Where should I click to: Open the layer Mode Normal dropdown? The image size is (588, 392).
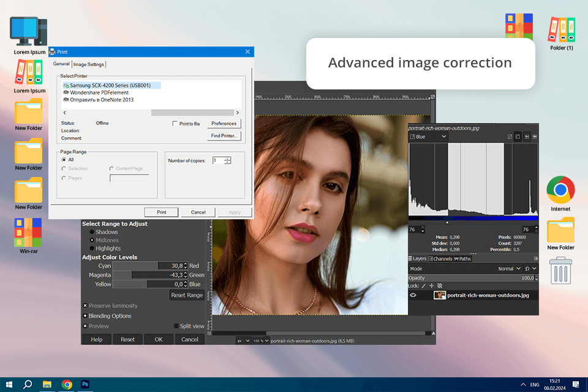[508, 269]
